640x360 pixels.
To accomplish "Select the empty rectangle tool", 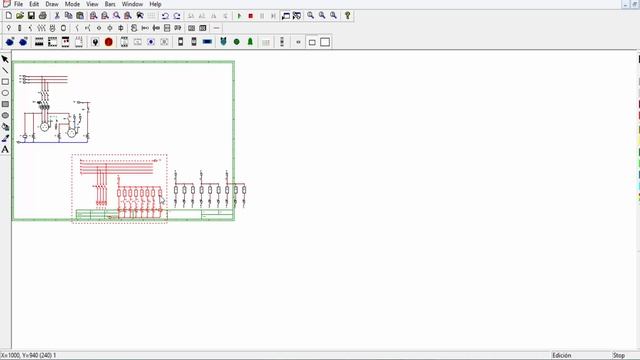I will point(5,82).
